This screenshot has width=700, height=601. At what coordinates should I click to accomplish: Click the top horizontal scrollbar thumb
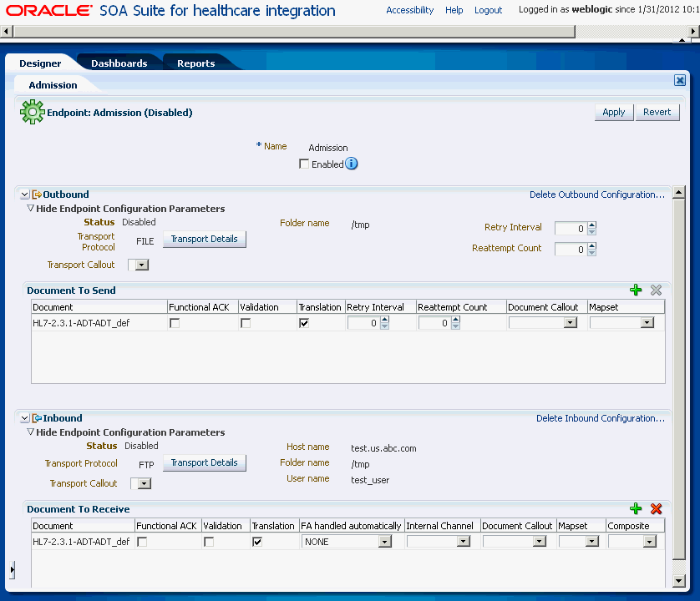[294, 31]
